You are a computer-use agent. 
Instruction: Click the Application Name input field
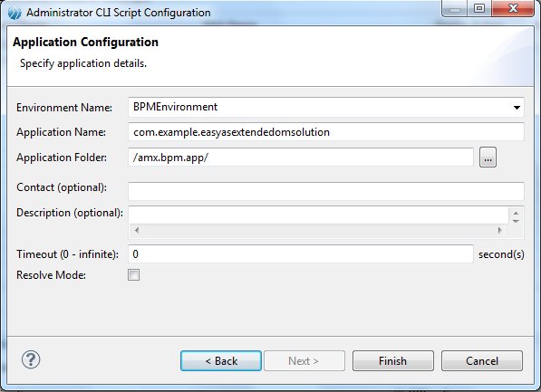[325, 132]
